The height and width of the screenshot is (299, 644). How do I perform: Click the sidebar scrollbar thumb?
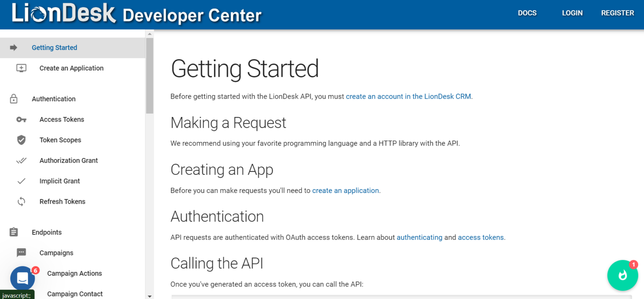point(150,75)
